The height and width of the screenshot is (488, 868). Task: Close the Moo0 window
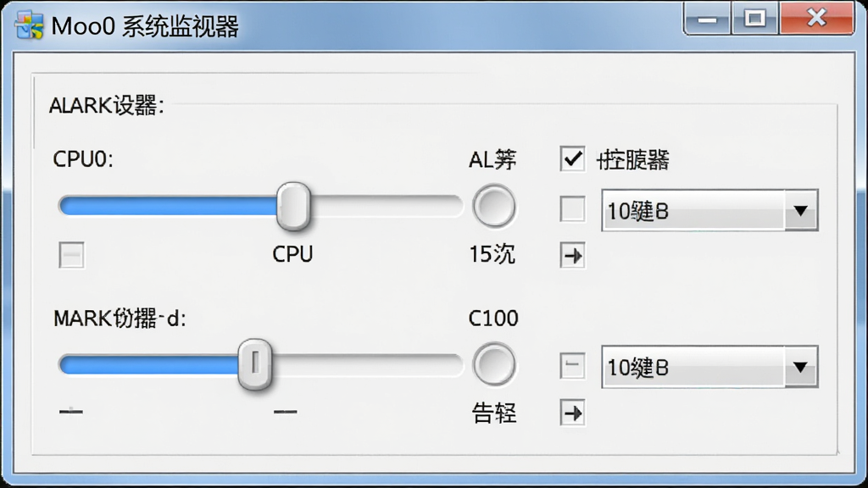(816, 19)
